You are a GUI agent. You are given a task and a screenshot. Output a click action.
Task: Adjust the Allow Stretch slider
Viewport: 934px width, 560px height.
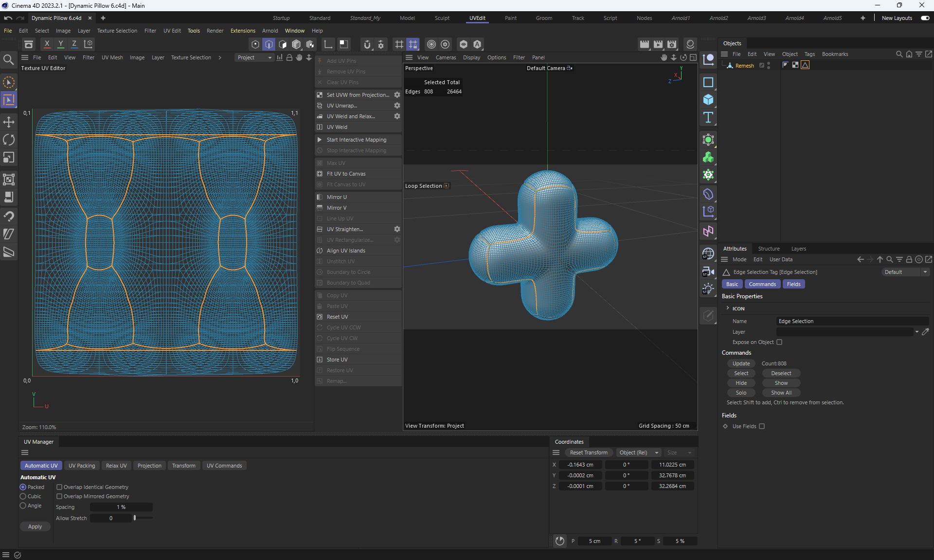(x=135, y=518)
